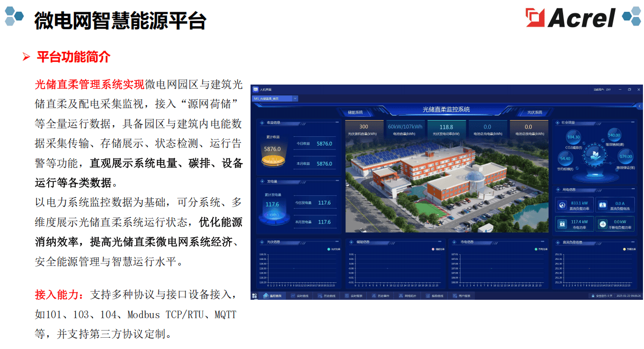This screenshot has width=644, height=349.
Task: Toggle the 市电功率 legend in 市电信息 chart
Action: [x=541, y=249]
